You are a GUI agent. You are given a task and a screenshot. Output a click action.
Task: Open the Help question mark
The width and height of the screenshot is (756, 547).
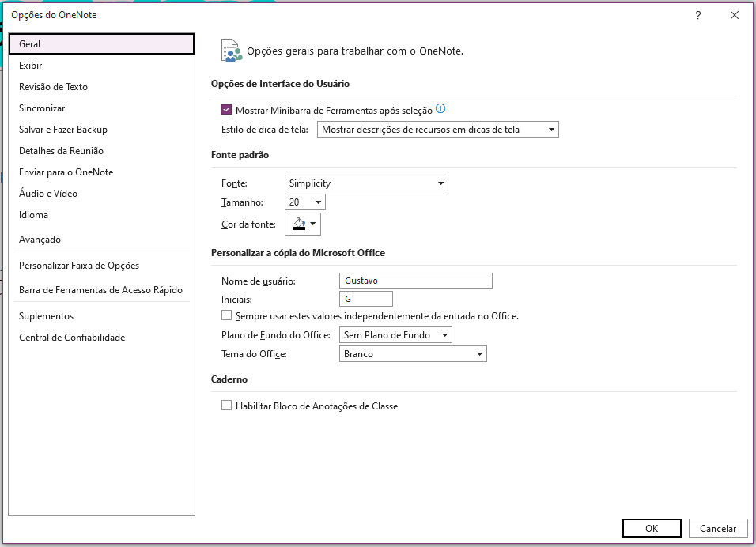(697, 16)
